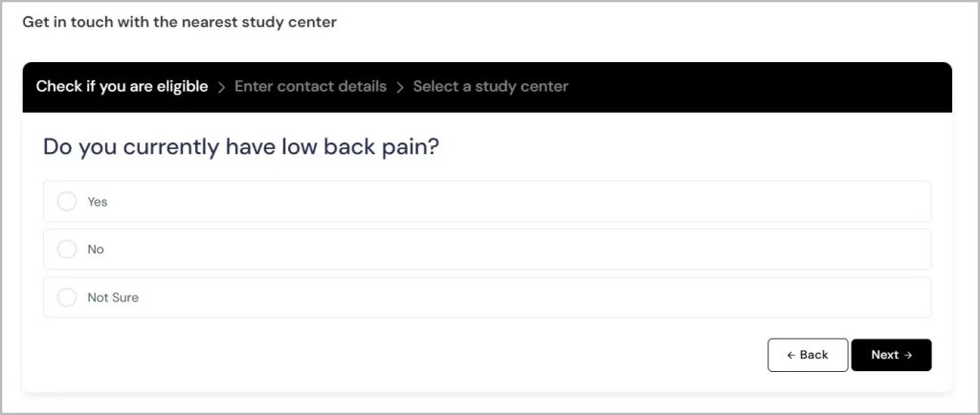This screenshot has width=980, height=415.
Task: Choose the "Not Sure" radio circle
Action: (67, 297)
